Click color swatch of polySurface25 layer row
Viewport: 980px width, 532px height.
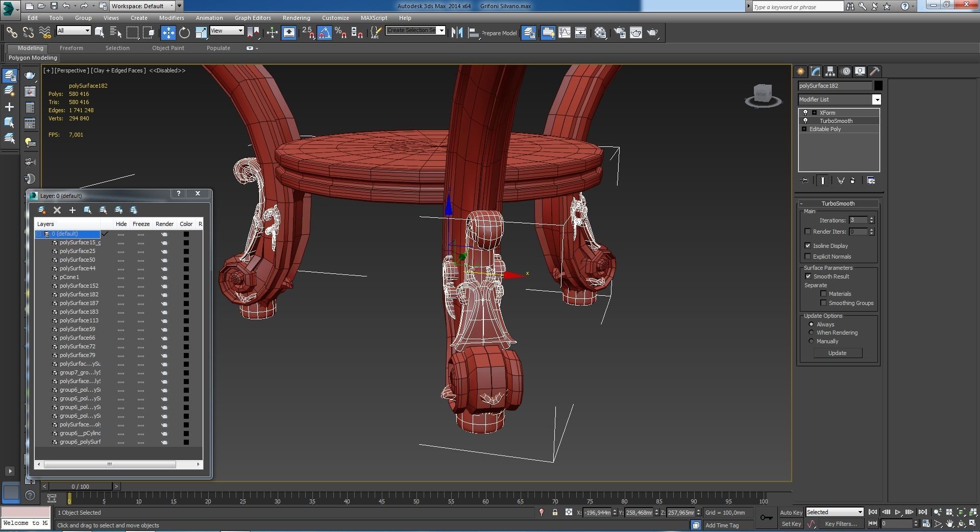click(186, 251)
